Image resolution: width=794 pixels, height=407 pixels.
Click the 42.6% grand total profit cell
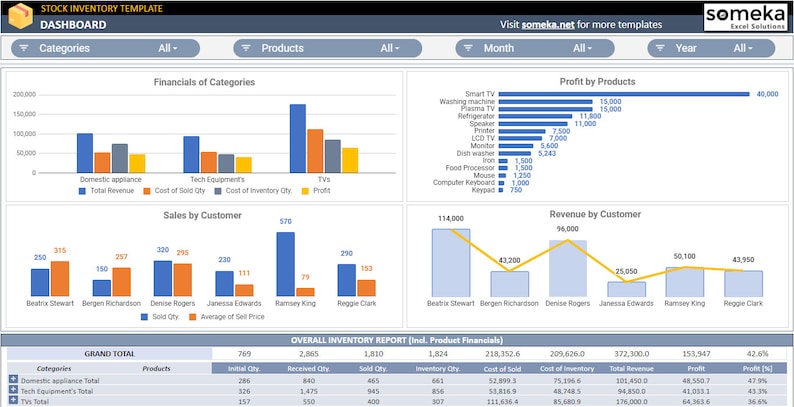coord(758,354)
